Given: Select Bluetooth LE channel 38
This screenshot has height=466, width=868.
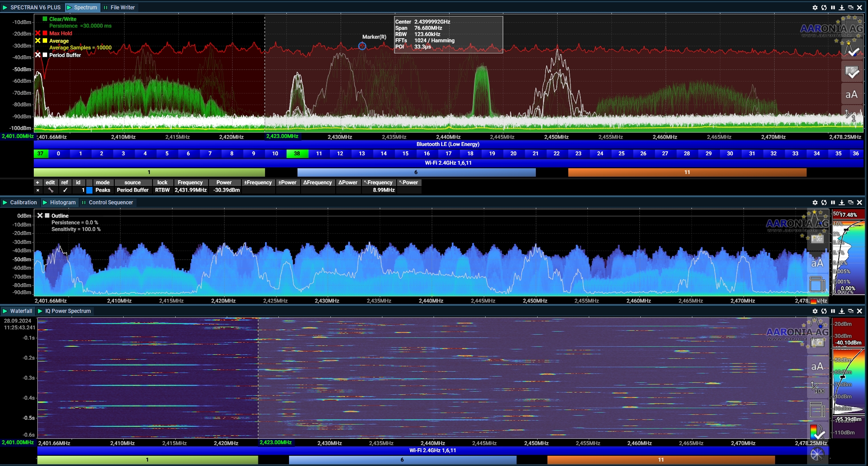Looking at the screenshot, I should click(297, 154).
